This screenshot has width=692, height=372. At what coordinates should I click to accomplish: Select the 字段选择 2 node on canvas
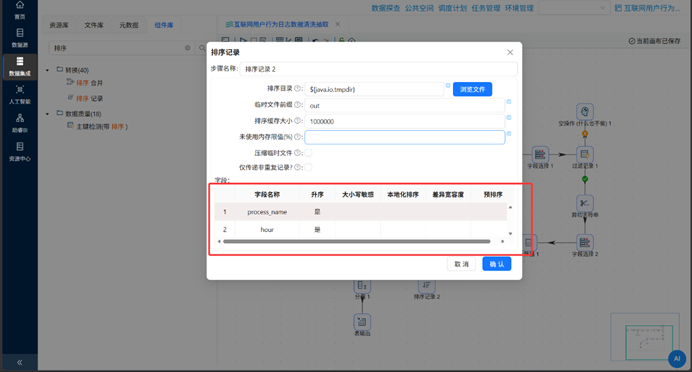coord(585,242)
